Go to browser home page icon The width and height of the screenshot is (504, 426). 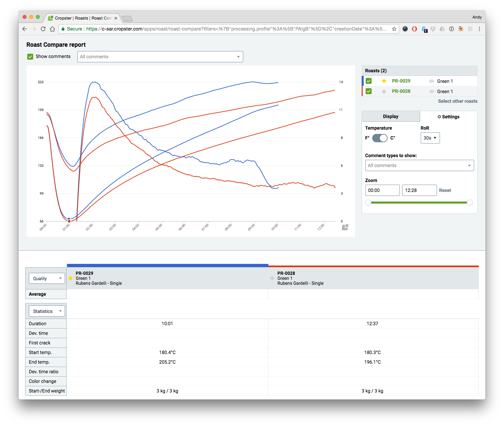click(52, 29)
